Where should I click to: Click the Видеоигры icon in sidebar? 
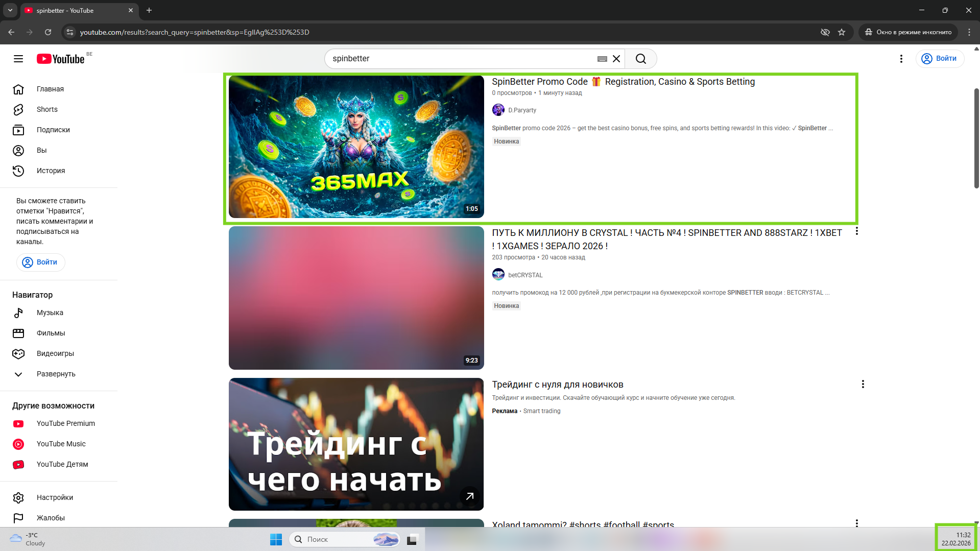point(18,353)
